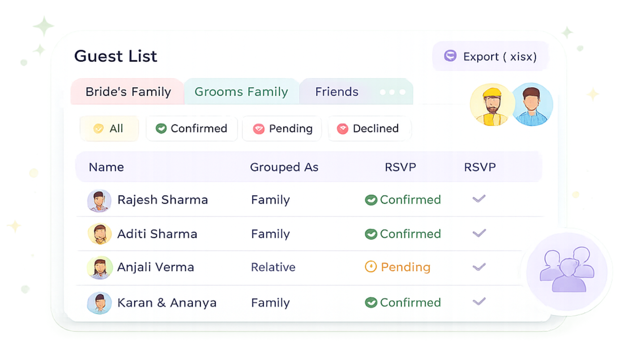Image resolution: width=644 pixels, height=358 pixels.
Task: Click Rajesh Sharma's profile avatar
Action: click(x=99, y=201)
